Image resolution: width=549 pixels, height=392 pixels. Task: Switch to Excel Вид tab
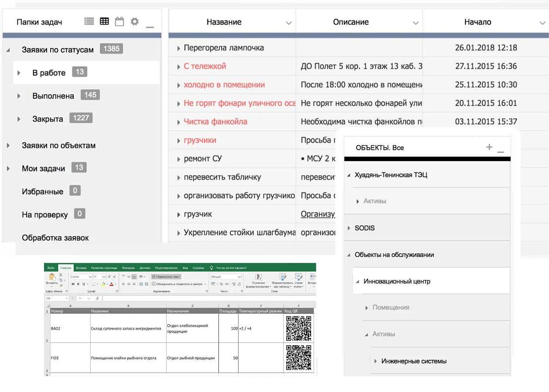click(185, 268)
